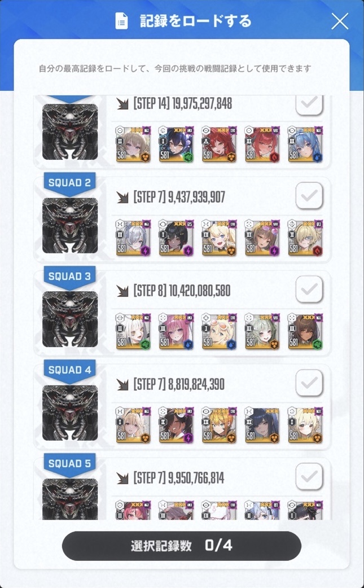The image size is (364, 588).
Task: Tap the dark-haired second character in top squad
Action: tap(176, 144)
